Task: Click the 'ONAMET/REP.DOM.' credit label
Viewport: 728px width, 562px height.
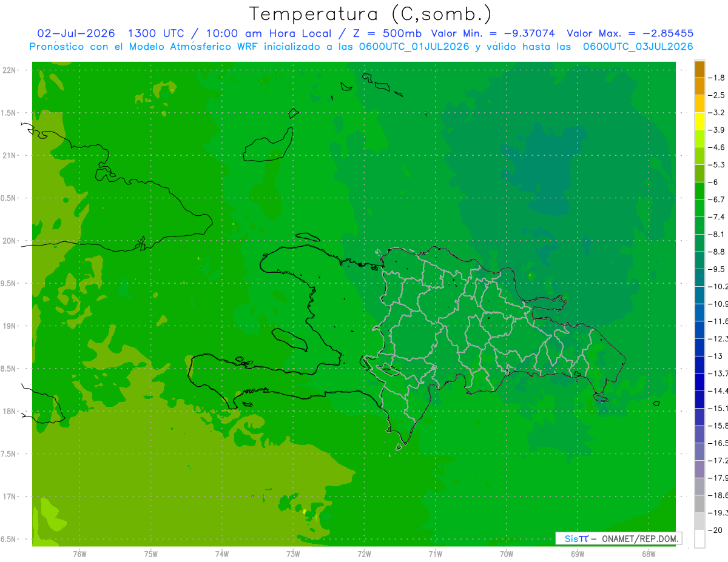Action: tap(641, 539)
